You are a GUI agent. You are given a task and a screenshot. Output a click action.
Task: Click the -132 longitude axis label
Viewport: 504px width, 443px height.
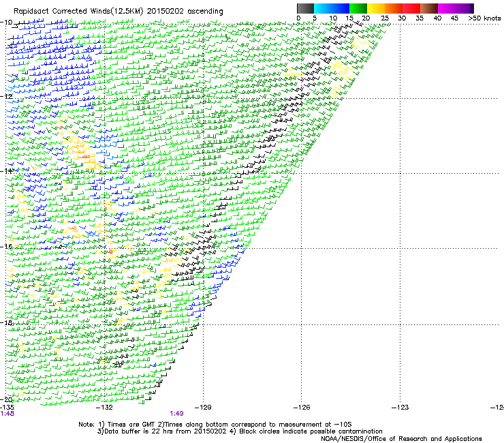click(105, 408)
